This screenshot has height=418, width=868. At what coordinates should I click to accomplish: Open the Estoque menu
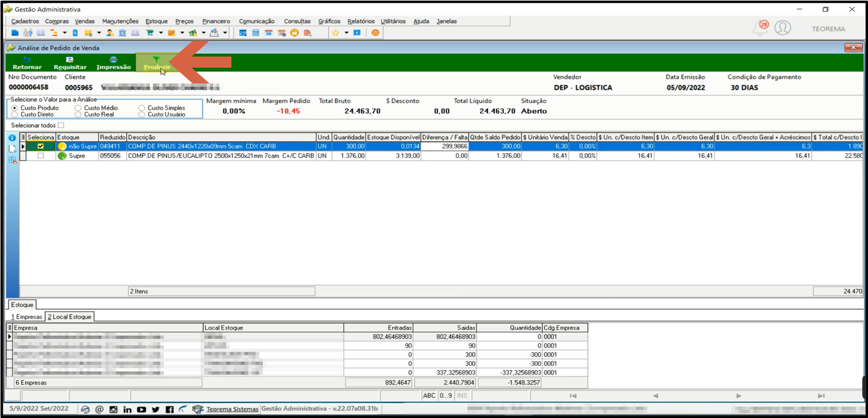click(156, 21)
